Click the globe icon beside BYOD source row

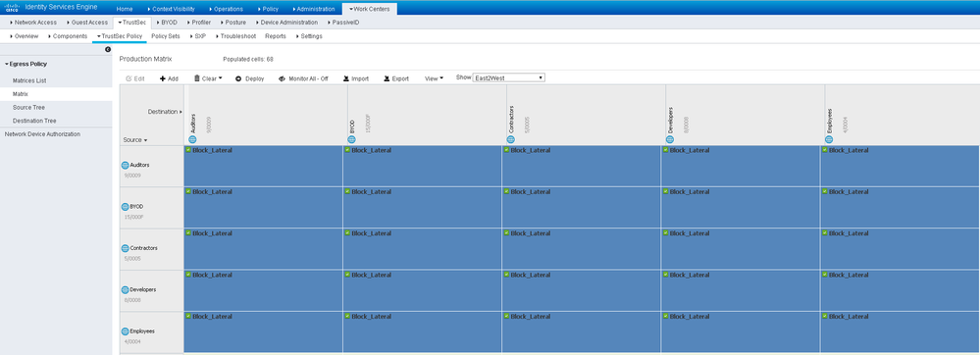[x=125, y=206]
